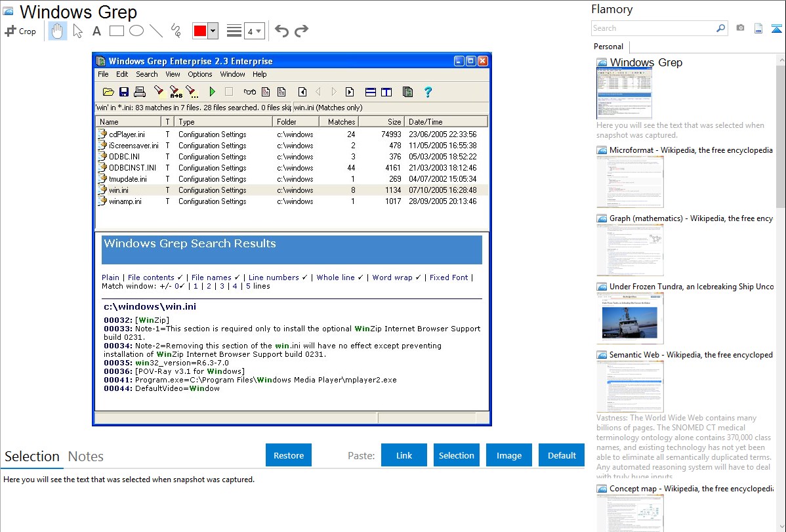Click the red color swatch

pos(200,31)
